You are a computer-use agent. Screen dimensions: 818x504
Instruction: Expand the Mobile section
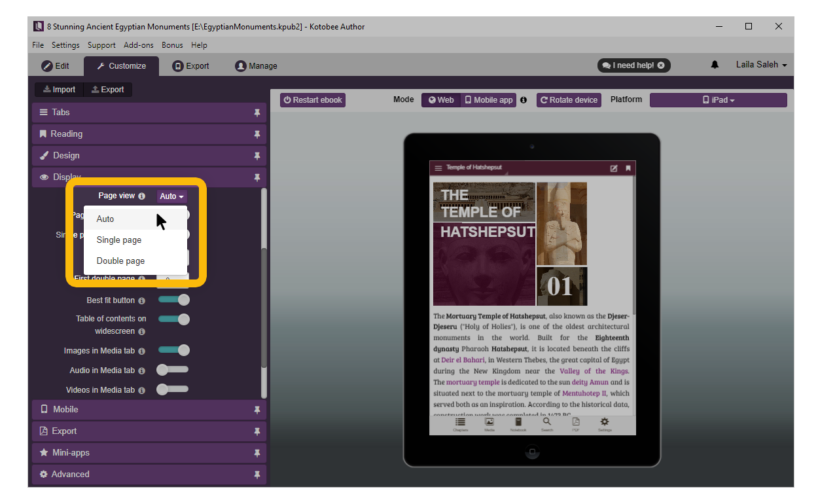point(149,410)
